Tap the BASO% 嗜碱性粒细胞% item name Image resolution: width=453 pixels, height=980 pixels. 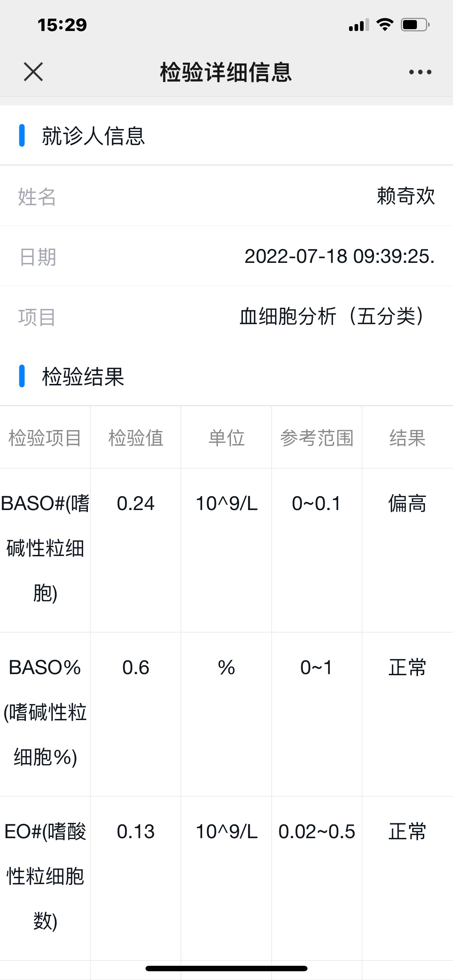45,712
